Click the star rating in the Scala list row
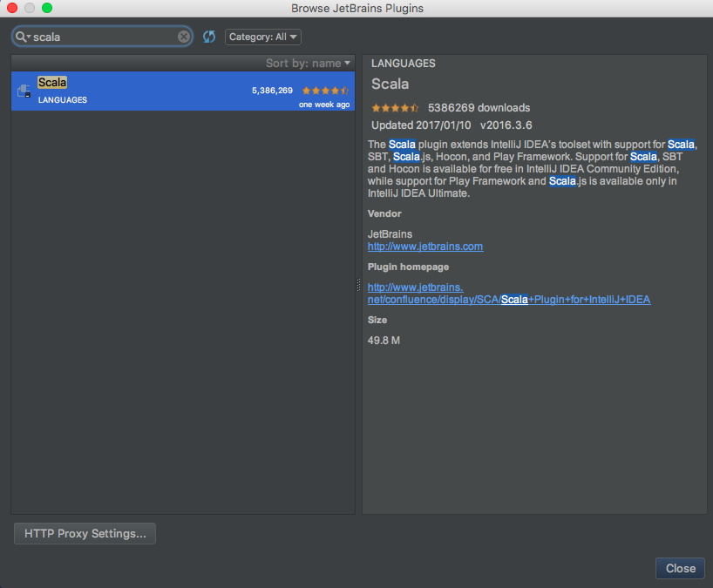This screenshot has height=588, width=713. [x=326, y=91]
